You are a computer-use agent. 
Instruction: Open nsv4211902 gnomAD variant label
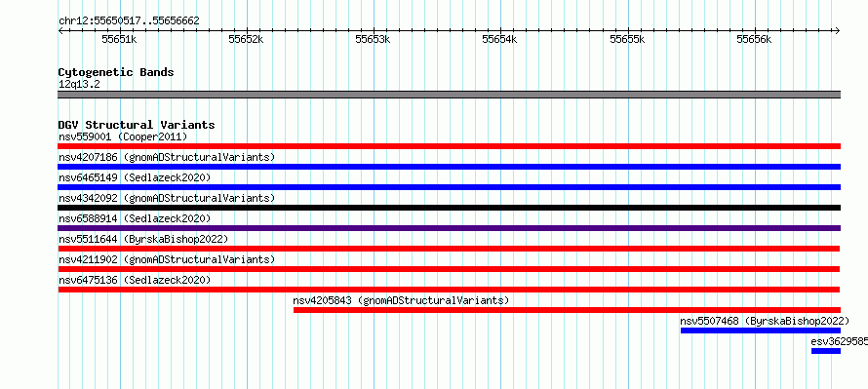(x=167, y=259)
